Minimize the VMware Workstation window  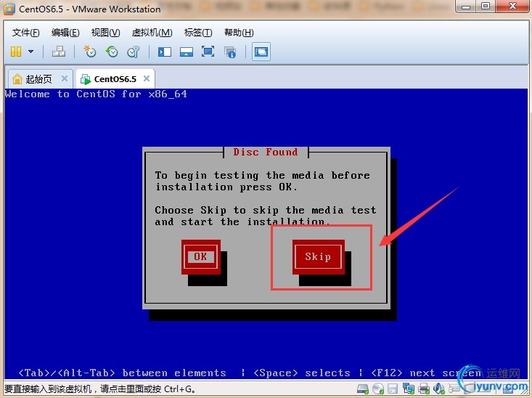[466, 7]
